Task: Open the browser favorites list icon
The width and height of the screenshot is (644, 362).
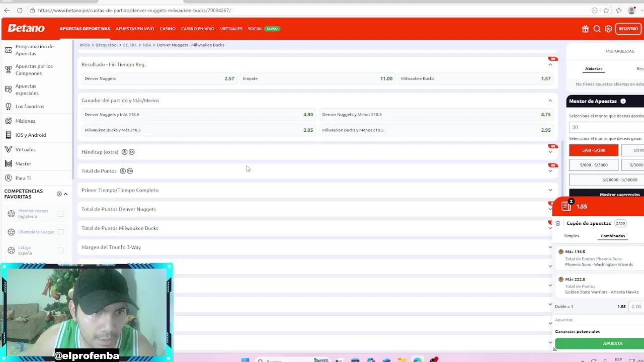Action: click(x=619, y=10)
